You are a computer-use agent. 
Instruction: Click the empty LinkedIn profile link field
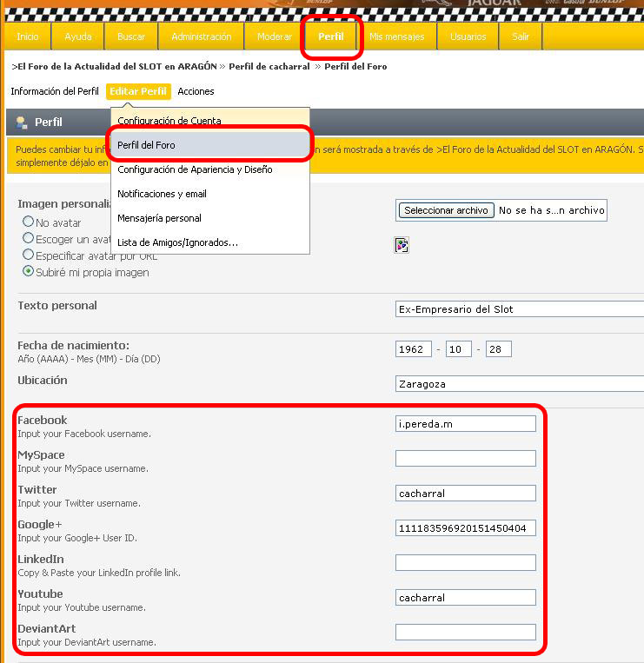[466, 563]
